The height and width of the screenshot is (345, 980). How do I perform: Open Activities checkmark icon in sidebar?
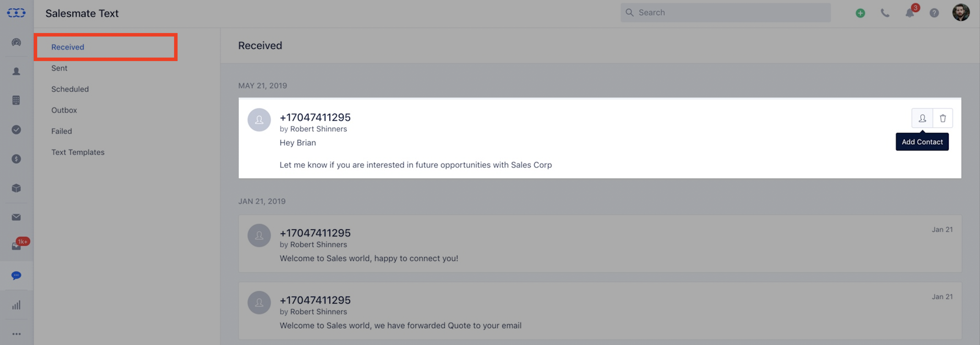tap(16, 130)
